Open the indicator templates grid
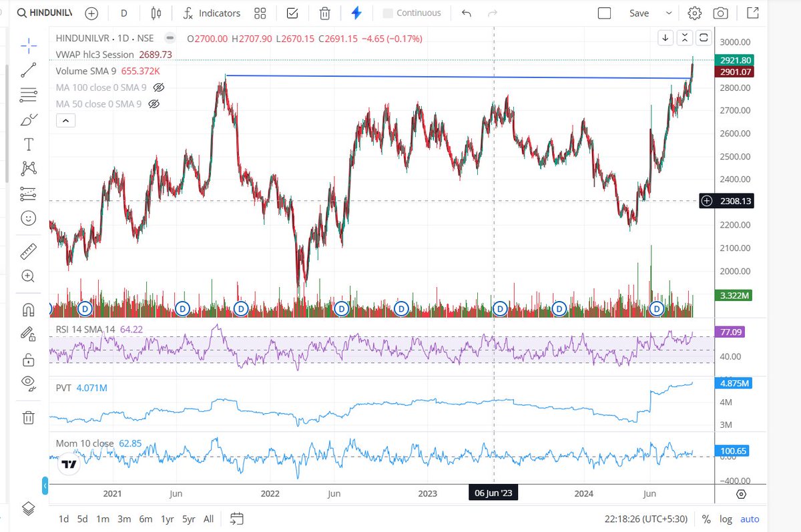This screenshot has width=801, height=532. (x=260, y=13)
